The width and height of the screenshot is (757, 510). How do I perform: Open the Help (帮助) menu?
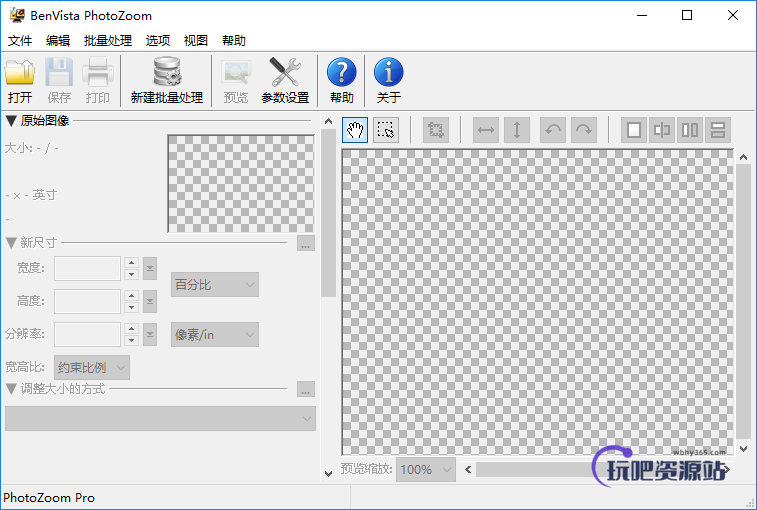point(234,41)
